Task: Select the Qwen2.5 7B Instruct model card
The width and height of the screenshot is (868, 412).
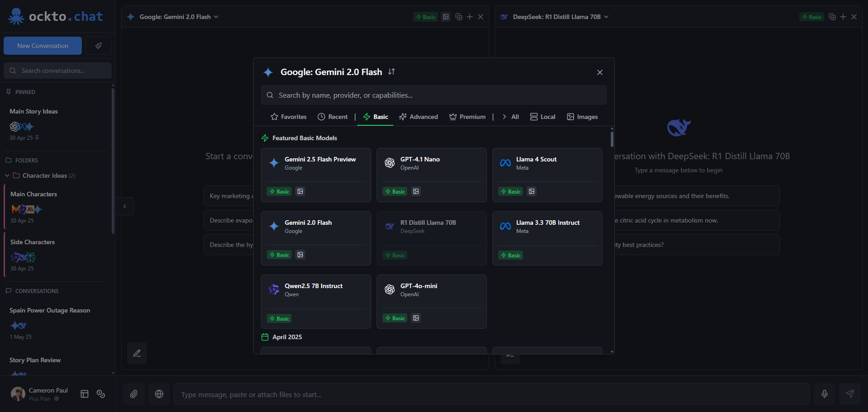Action: point(316,302)
